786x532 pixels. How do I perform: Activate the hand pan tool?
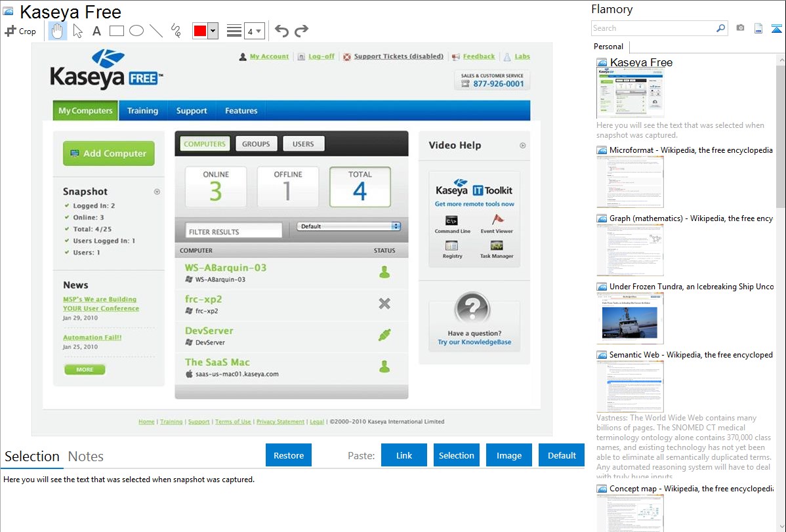point(57,31)
